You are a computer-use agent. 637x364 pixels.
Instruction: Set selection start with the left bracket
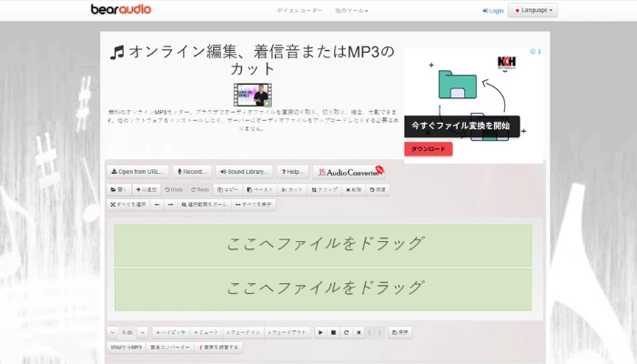(x=369, y=332)
